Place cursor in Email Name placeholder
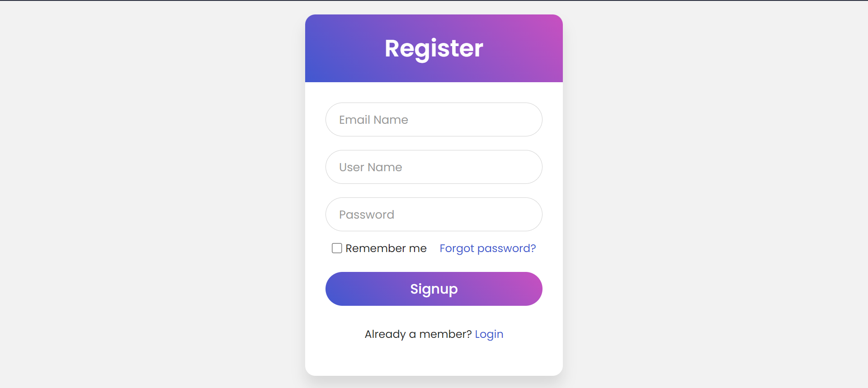 (373, 120)
